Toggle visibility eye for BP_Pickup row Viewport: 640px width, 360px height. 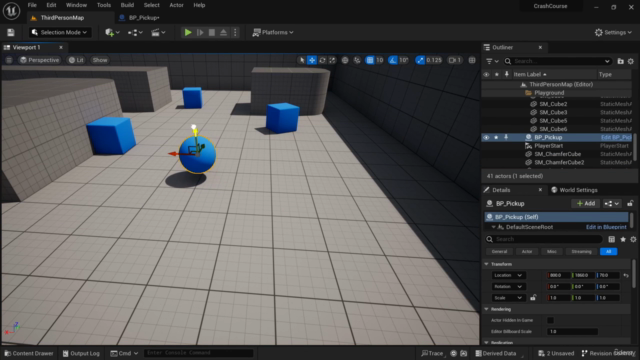point(486,138)
